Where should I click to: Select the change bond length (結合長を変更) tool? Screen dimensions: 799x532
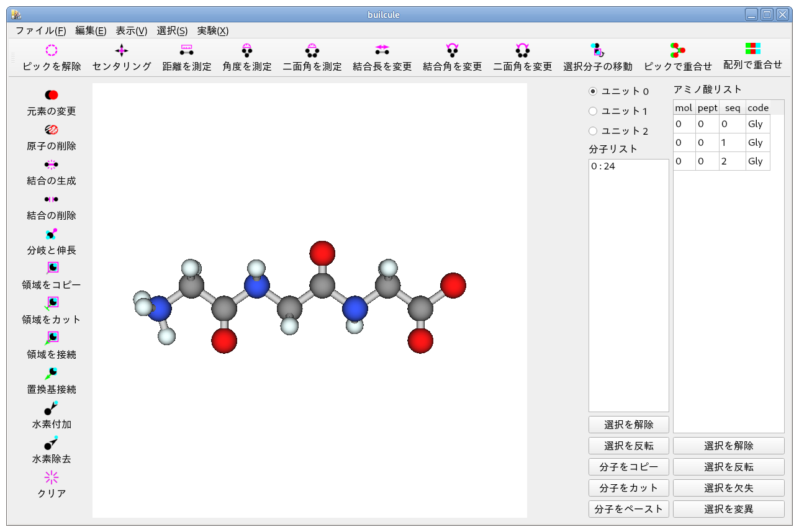[382, 51]
